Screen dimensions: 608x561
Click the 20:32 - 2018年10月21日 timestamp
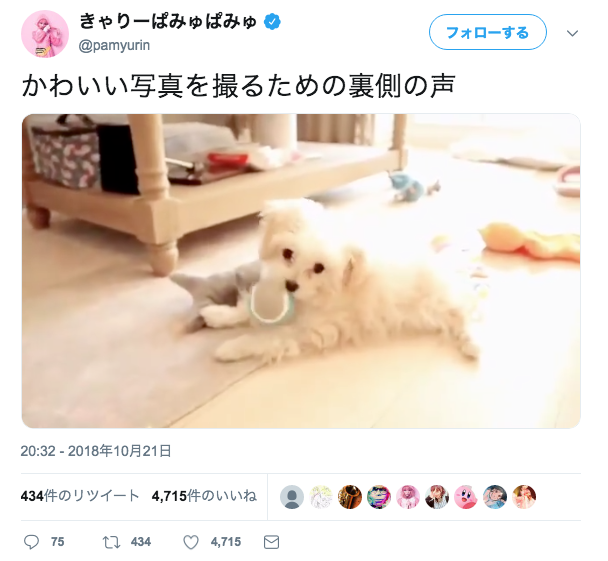click(96, 451)
